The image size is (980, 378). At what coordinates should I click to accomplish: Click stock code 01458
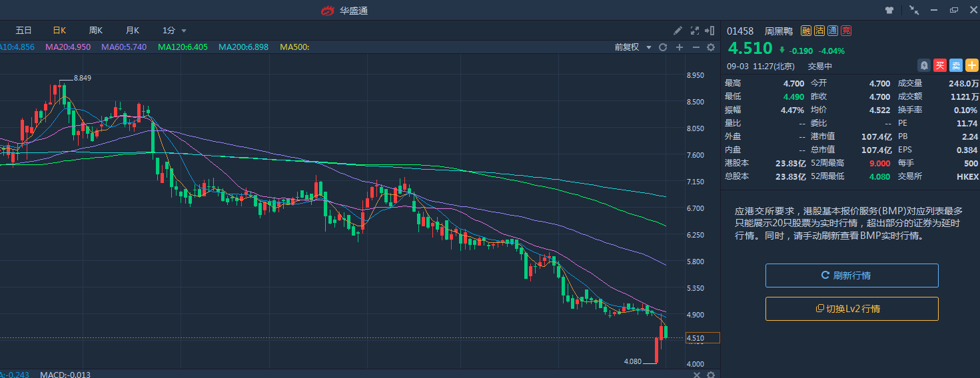coord(740,31)
